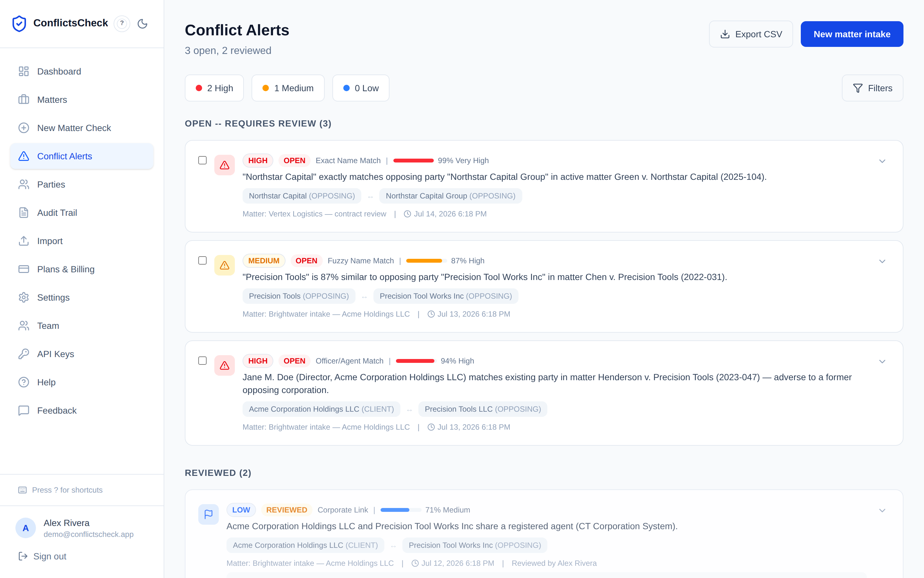Expand the Officer/Agent Match alert chevron
This screenshot has width=924, height=578.
point(882,361)
